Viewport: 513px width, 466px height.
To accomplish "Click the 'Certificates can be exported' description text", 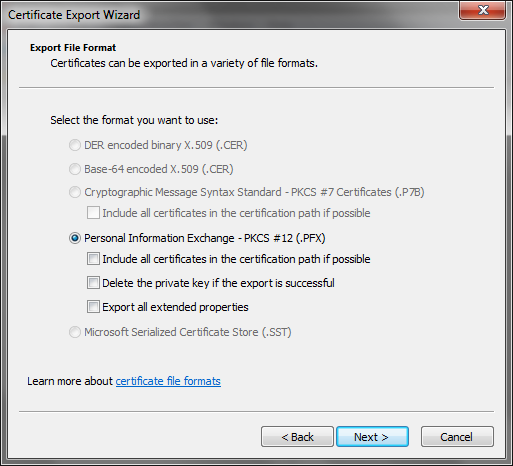I will coord(184,63).
